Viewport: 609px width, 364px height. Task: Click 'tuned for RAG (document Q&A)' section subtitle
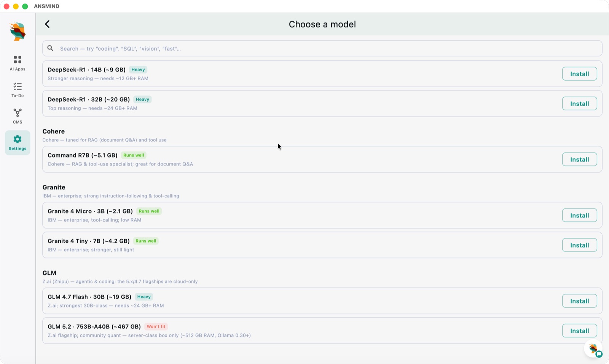click(x=104, y=140)
